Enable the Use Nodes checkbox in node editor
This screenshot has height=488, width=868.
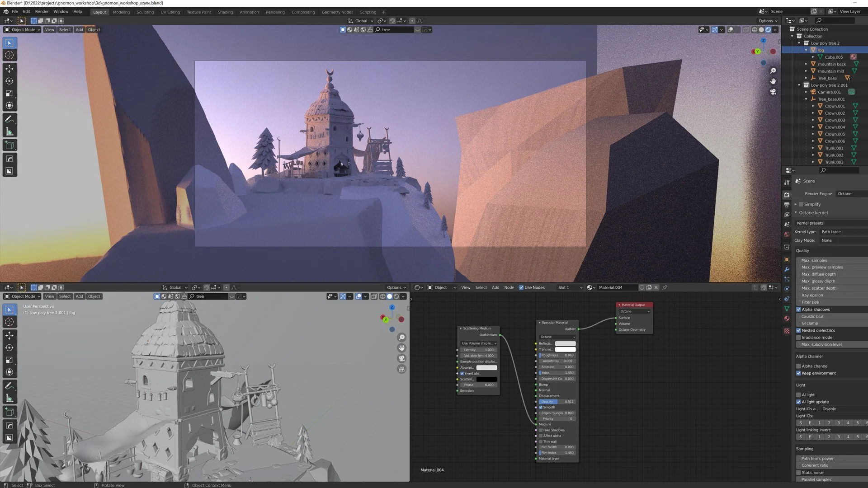click(522, 287)
